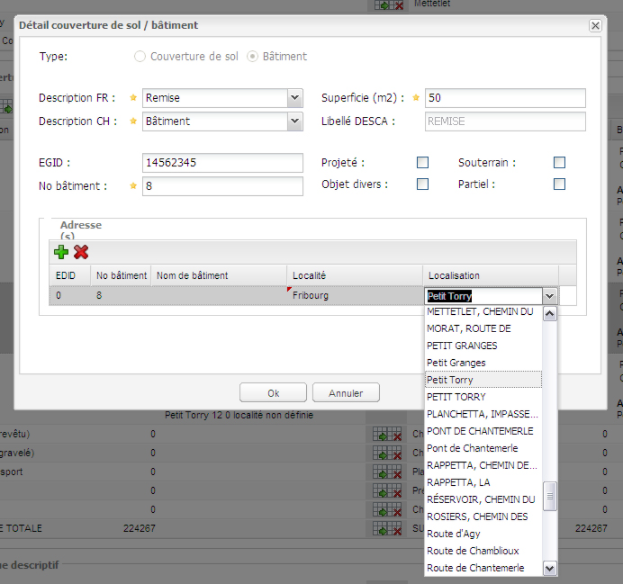Select Couverture de sol radio button
Image resolution: width=623 pixels, height=584 pixels.
click(x=140, y=57)
